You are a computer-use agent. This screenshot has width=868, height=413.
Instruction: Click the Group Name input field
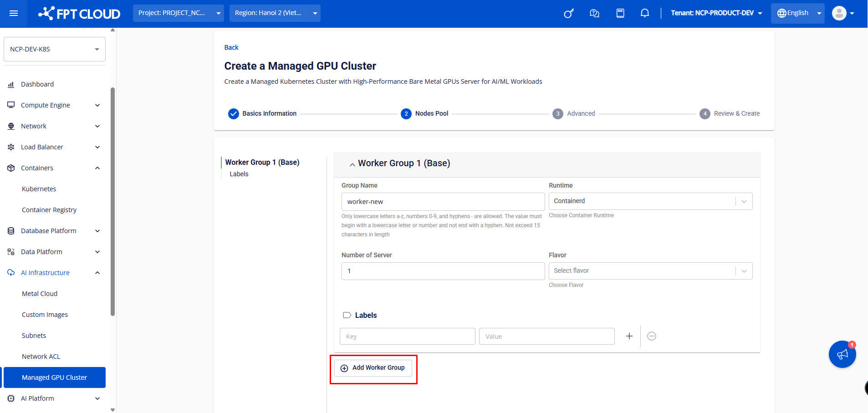pos(443,202)
